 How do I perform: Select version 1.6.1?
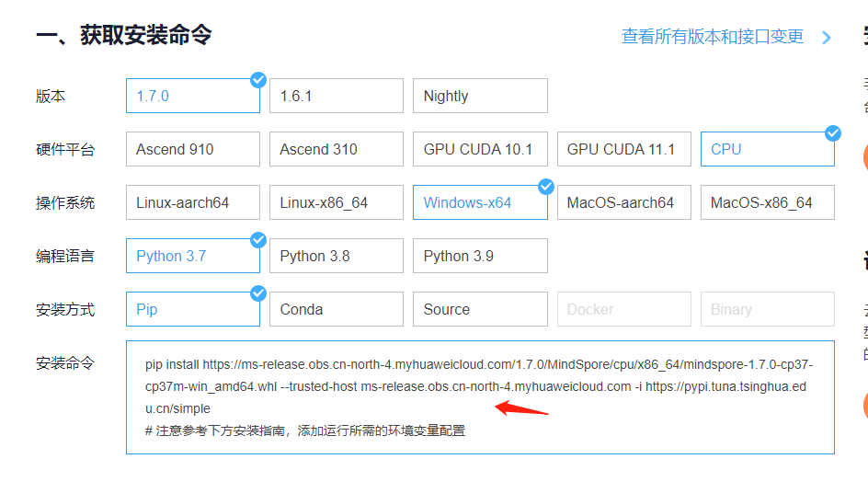coord(337,96)
